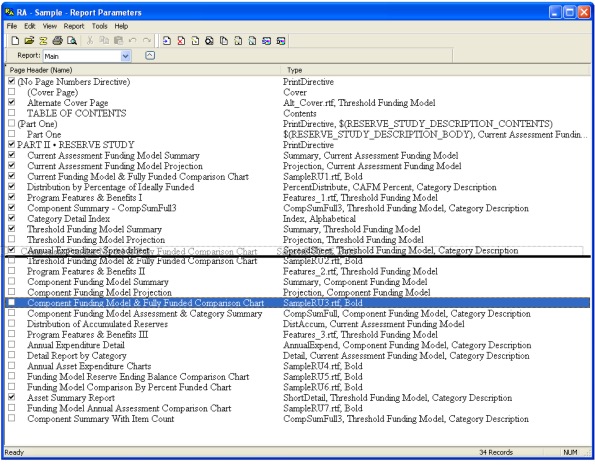Screen dimensions: 595x469
Task: Click the Index, Alphabetical type cell
Action: (x=320, y=219)
